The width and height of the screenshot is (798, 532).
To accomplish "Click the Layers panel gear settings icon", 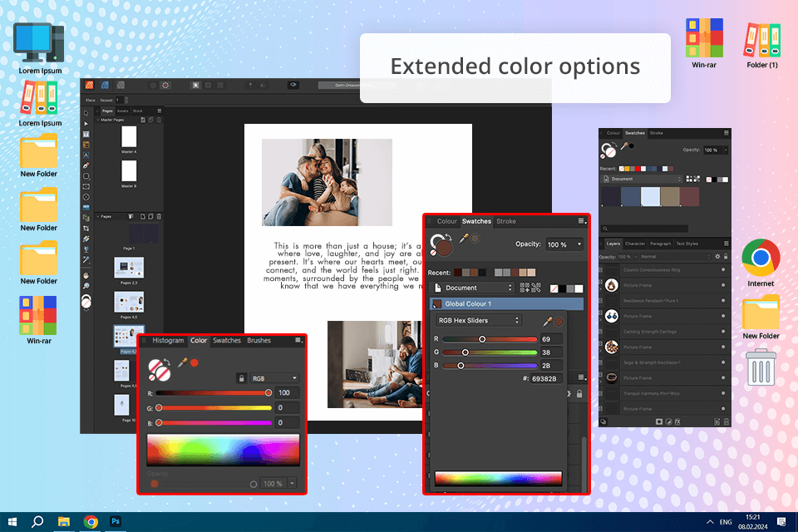I will (x=717, y=257).
